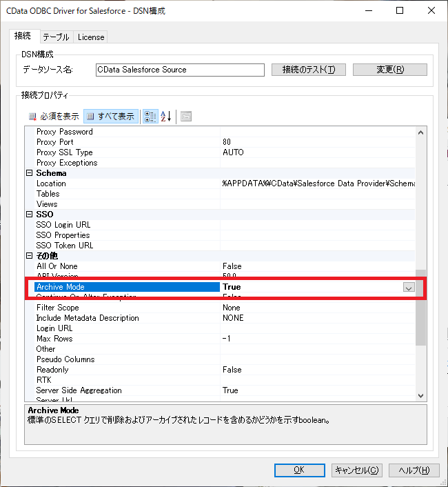This screenshot has height=487, width=448.
Task: Click the value 80 for Proxy Port
Action: 227,142
